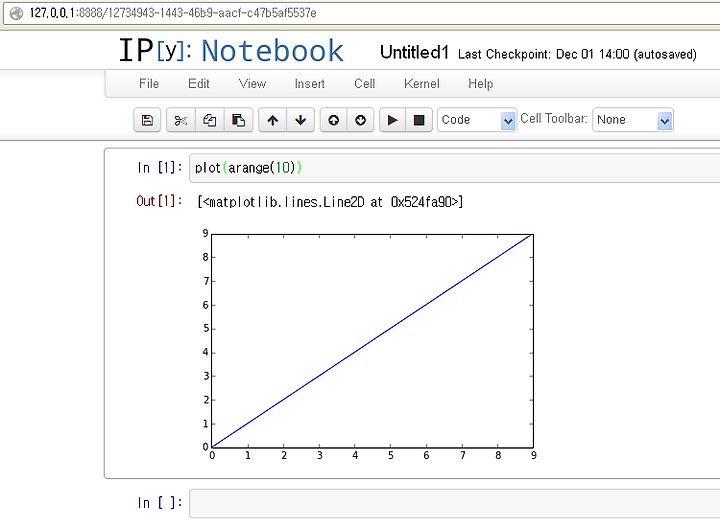Click the Cut cell scissors icon
Viewport: 720px width, 528px height.
click(x=181, y=120)
